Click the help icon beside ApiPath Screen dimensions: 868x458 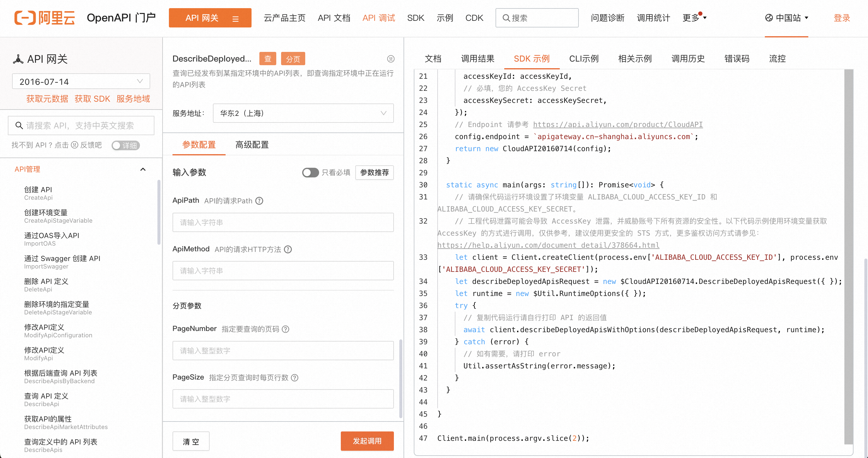coord(259,201)
